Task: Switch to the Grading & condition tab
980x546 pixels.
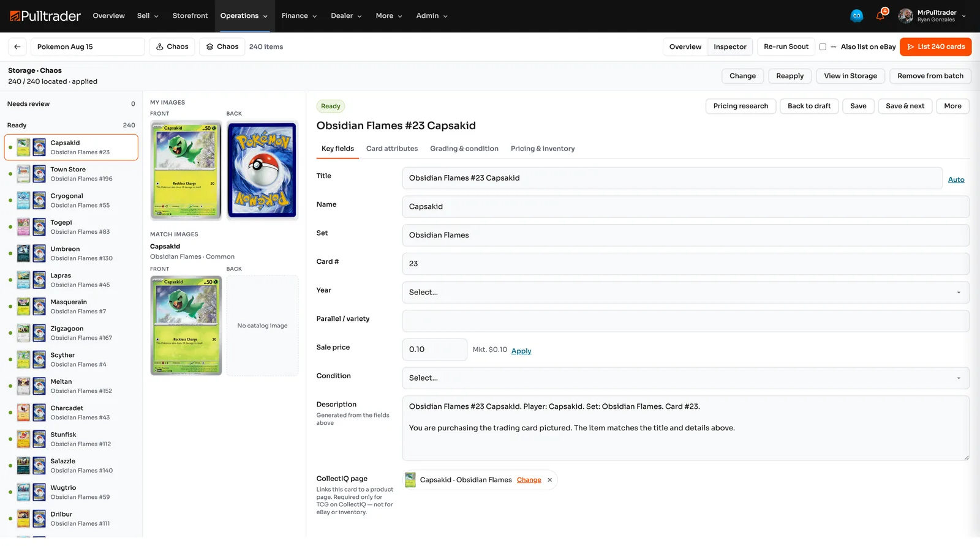Action: tap(464, 149)
